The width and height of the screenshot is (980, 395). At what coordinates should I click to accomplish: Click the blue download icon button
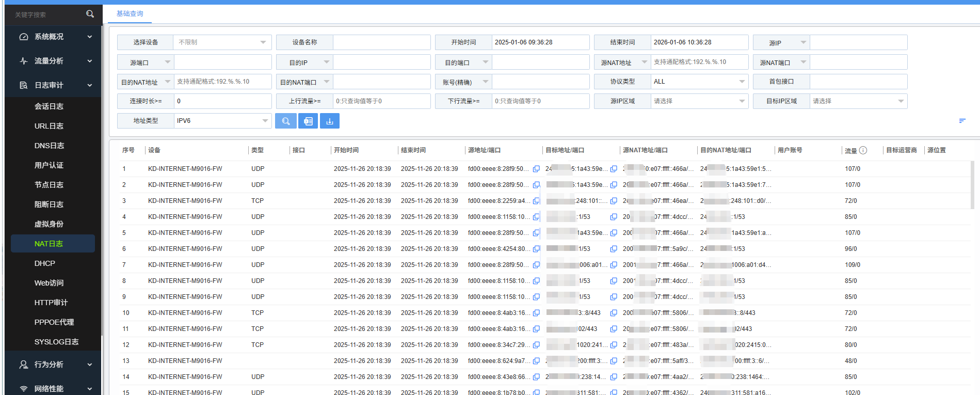[x=330, y=121]
